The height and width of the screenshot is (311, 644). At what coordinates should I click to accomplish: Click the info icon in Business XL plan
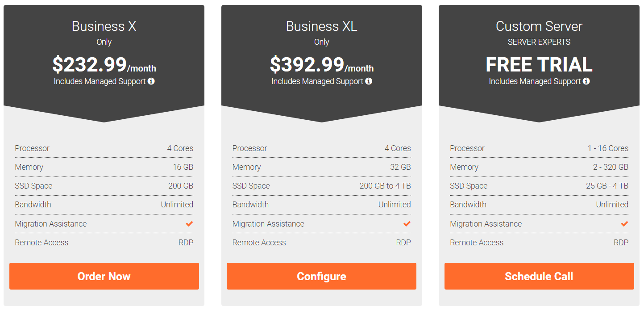click(369, 81)
